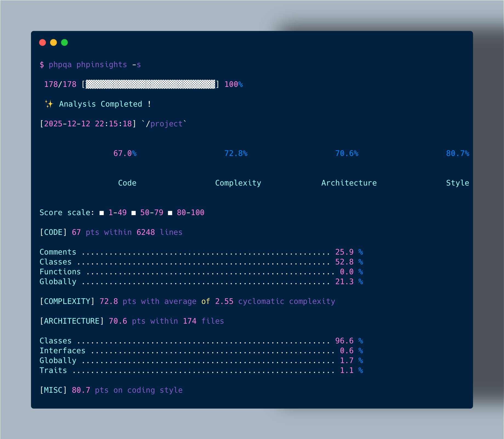Image resolution: width=504 pixels, height=439 pixels.
Task: Click the sparkles emoji before Analysis Completed
Action: (49, 104)
